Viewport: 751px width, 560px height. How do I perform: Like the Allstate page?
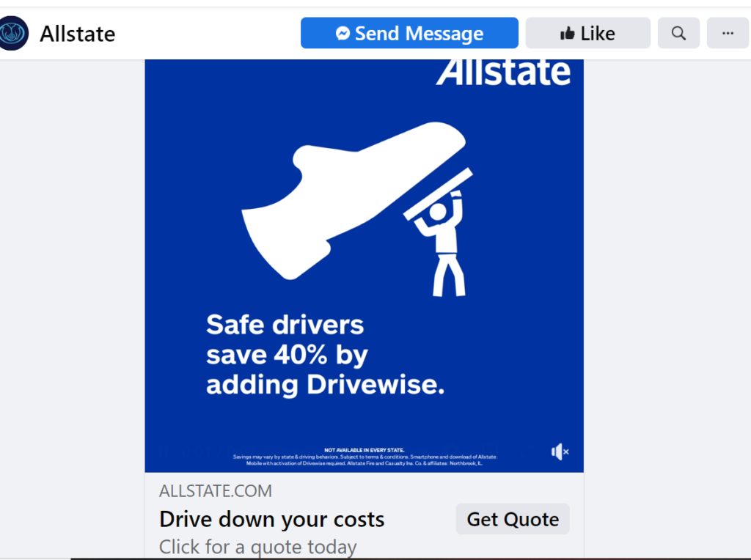(587, 33)
